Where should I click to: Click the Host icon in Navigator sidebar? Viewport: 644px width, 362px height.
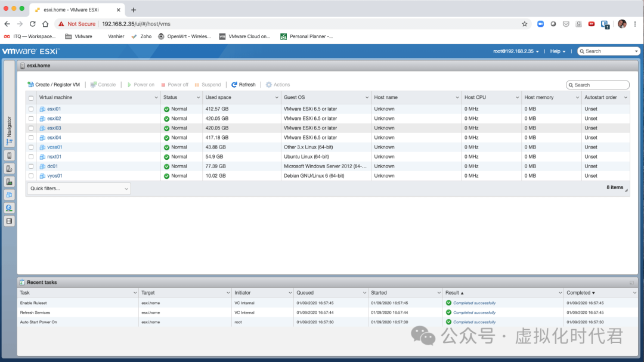pyautogui.click(x=9, y=155)
